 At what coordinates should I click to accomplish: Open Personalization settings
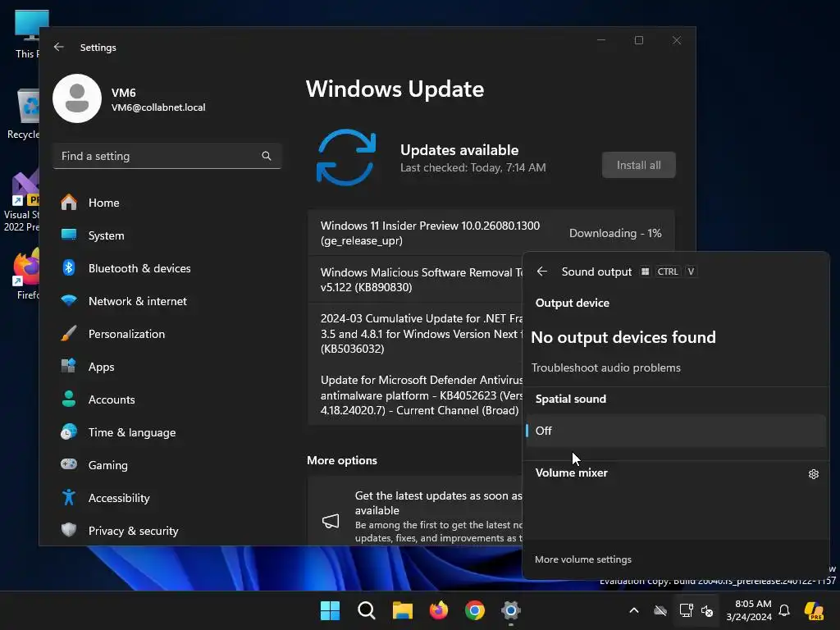pos(167,334)
